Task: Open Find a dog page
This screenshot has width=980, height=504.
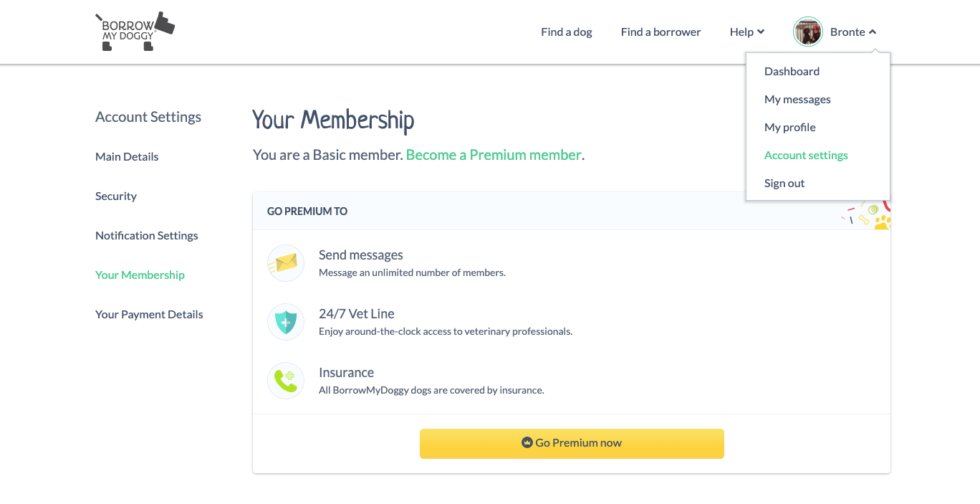Action: [566, 32]
